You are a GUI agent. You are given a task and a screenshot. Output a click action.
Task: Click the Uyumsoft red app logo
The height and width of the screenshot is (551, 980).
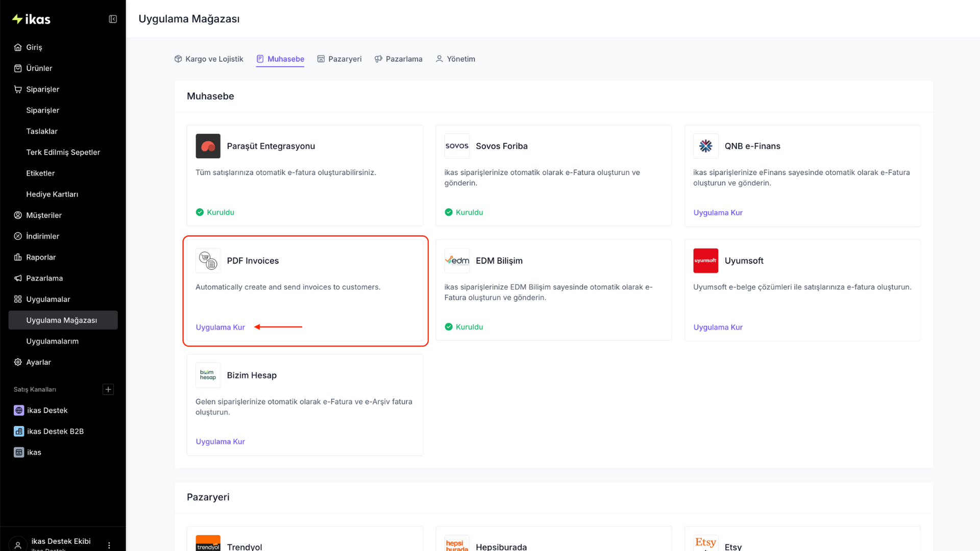pyautogui.click(x=706, y=261)
